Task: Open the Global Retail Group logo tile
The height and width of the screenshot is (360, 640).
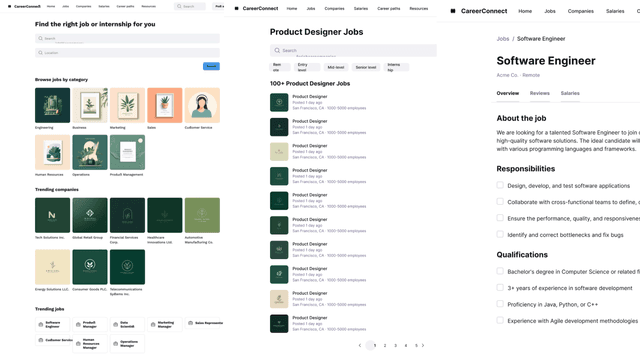Action: tap(90, 215)
